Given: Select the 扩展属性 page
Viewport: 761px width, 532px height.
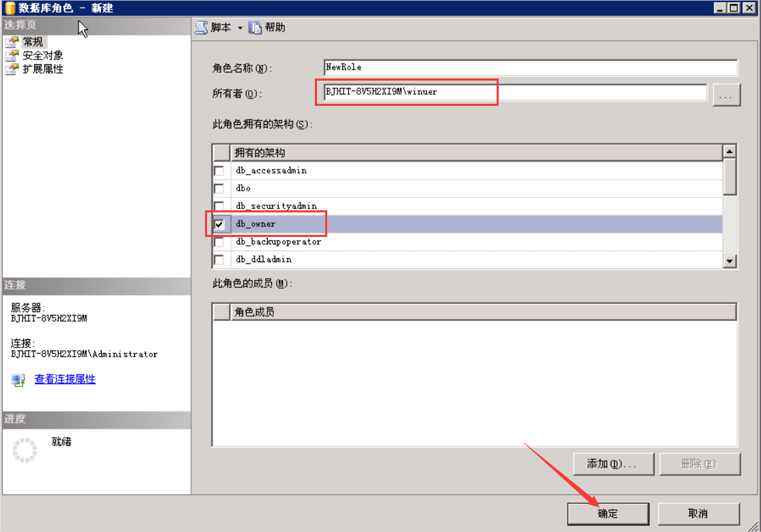Looking at the screenshot, I should click(x=43, y=69).
